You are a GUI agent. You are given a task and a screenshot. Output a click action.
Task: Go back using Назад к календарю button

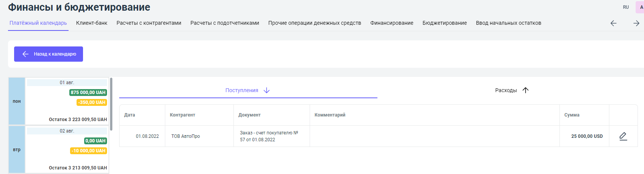(x=48, y=54)
